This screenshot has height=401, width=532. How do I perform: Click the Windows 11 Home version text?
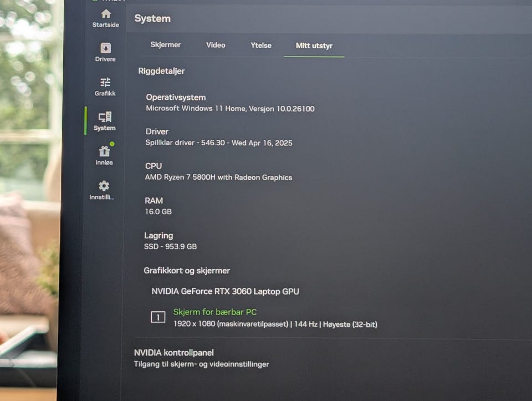[x=230, y=109]
